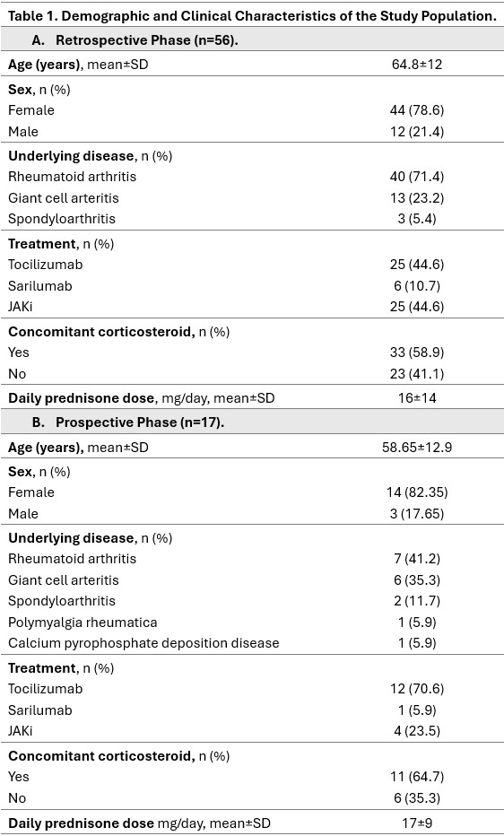Select the Polymyalgia rheumatica row label
The image size is (504, 836).
tap(83, 623)
